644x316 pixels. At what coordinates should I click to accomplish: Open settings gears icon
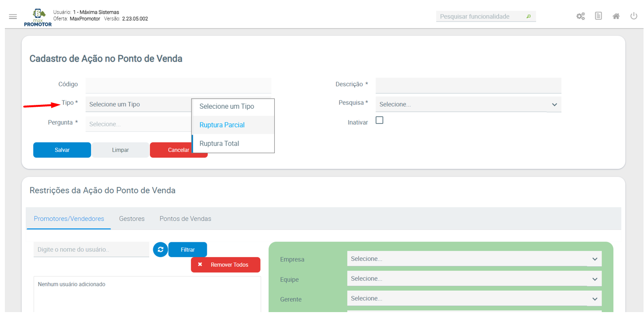pyautogui.click(x=581, y=16)
